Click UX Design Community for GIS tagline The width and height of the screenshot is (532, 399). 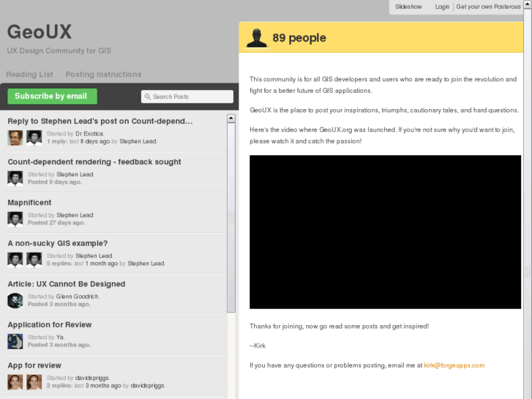[59, 51]
